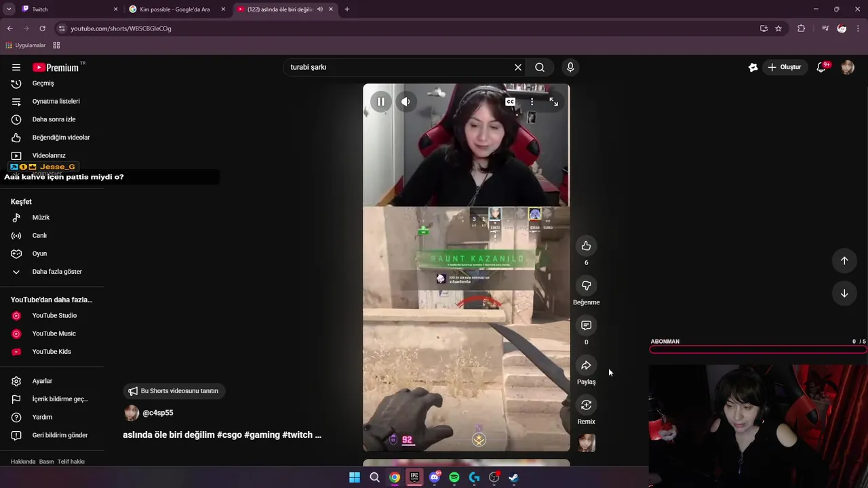Screen dimensions: 868x488
Task: Open Spotify from the taskbar
Action: [454, 477]
